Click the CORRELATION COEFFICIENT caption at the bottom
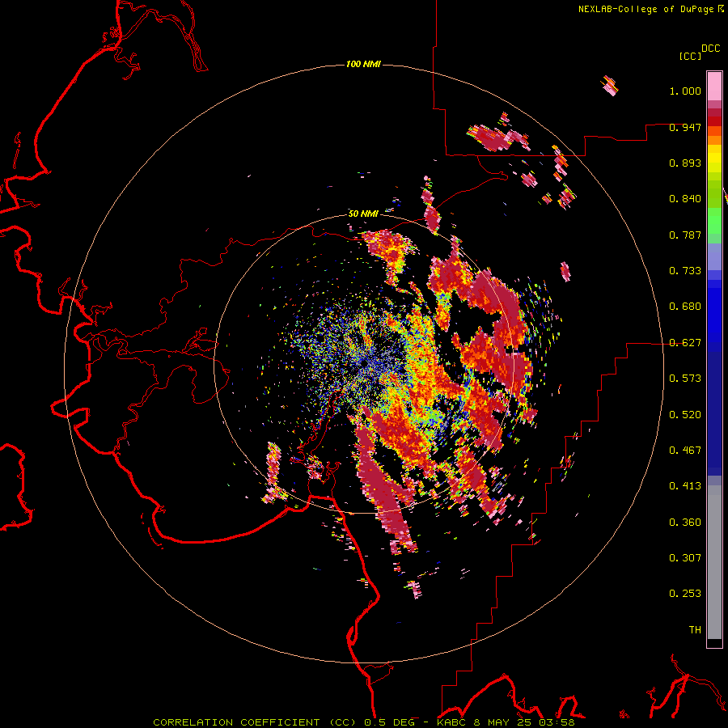The width and height of the screenshot is (728, 728). click(363, 722)
